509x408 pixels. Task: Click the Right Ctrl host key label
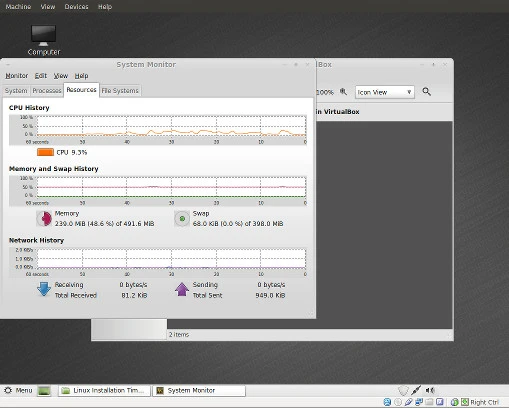point(484,402)
